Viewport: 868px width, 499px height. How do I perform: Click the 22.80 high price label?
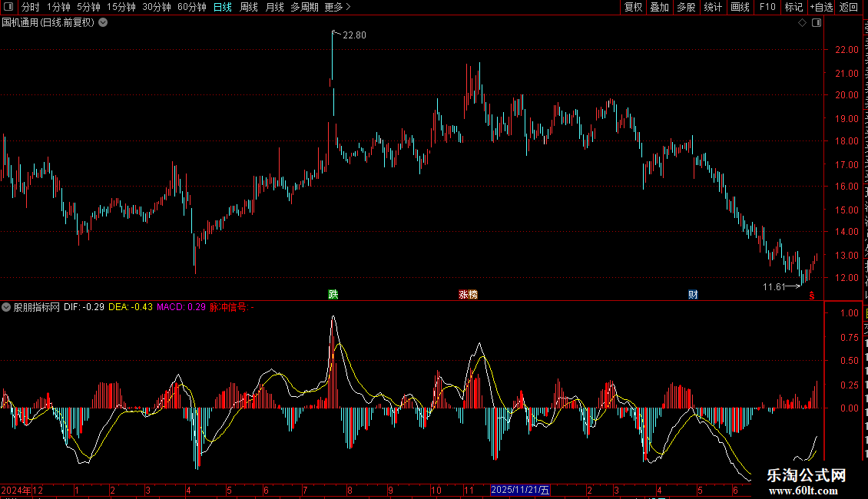coord(354,35)
